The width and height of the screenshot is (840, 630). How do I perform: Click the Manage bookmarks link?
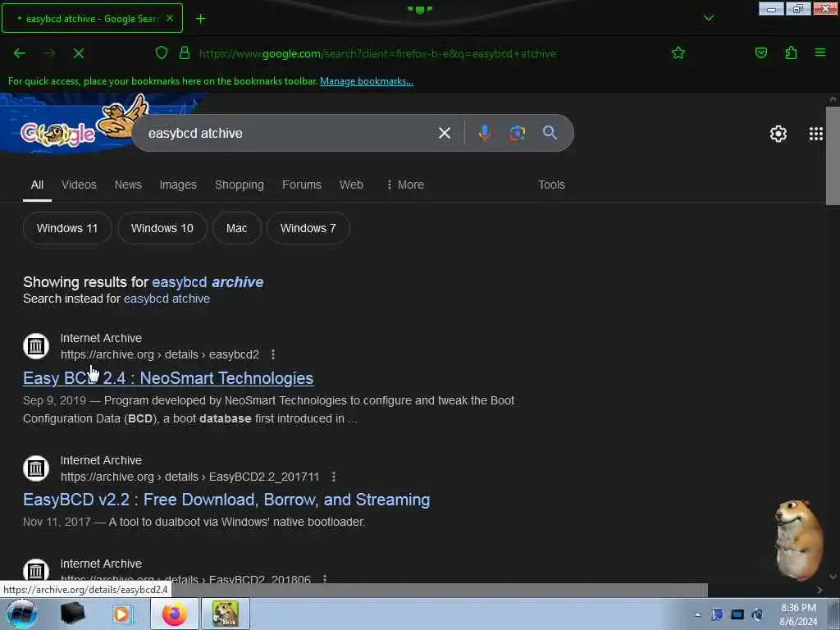367,81
